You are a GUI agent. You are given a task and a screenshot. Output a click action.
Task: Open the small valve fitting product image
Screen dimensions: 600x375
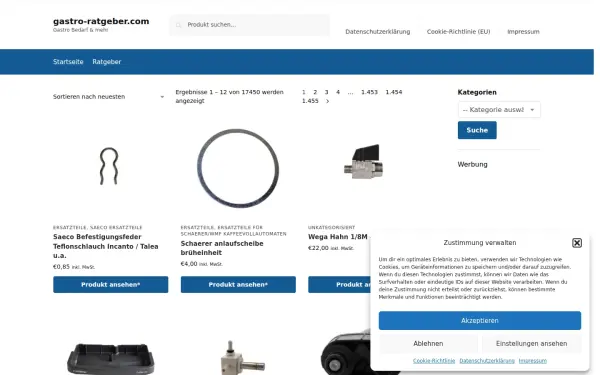242,358
